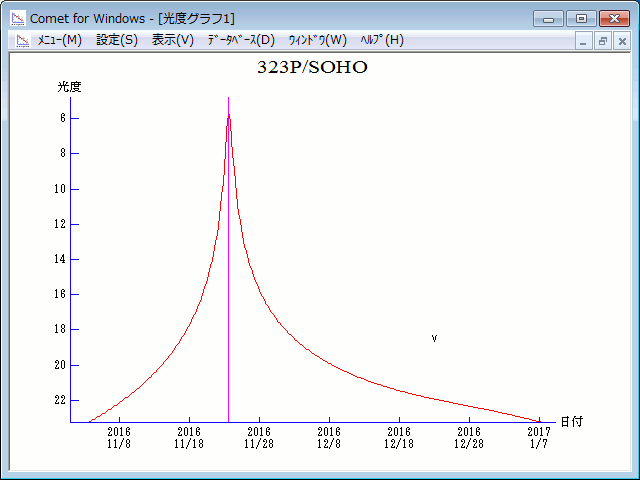This screenshot has height=480, width=640.
Task: Click the 日付 horizontal axis label
Action: point(571,422)
